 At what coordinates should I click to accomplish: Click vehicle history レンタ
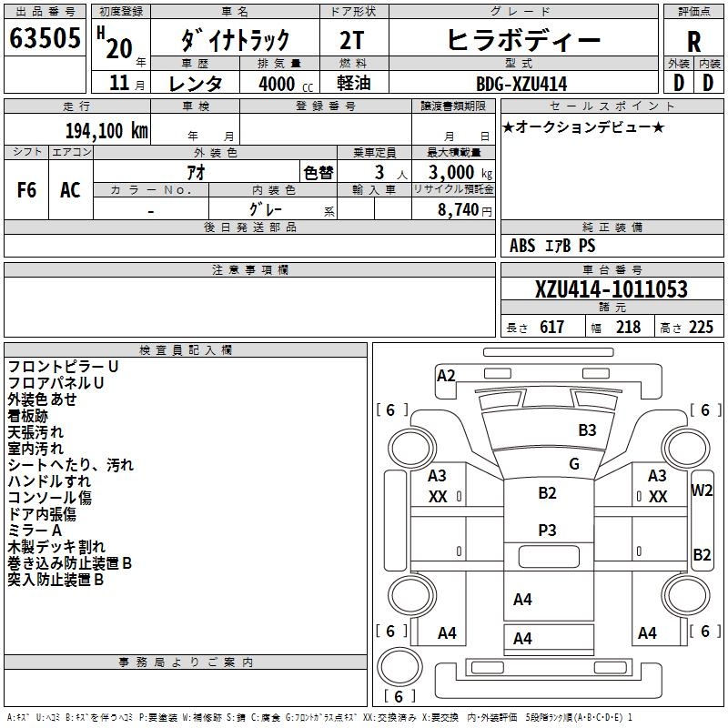195,84
